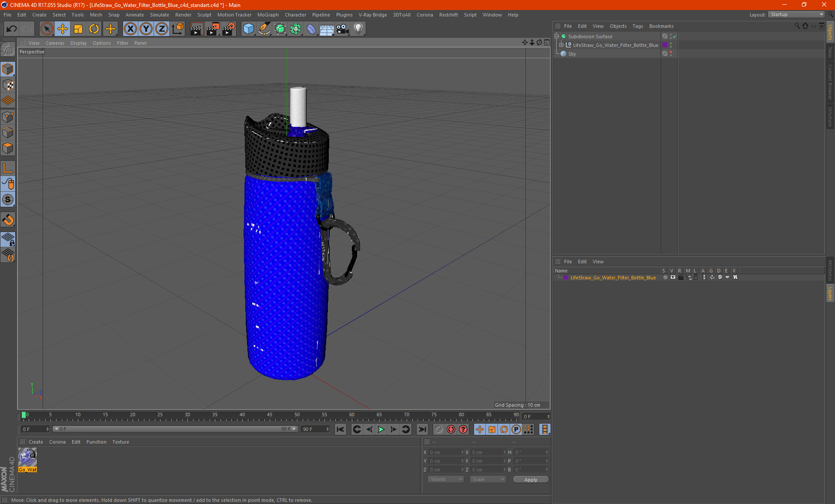Open the Sculpt menu
835x504 pixels.
204,15
